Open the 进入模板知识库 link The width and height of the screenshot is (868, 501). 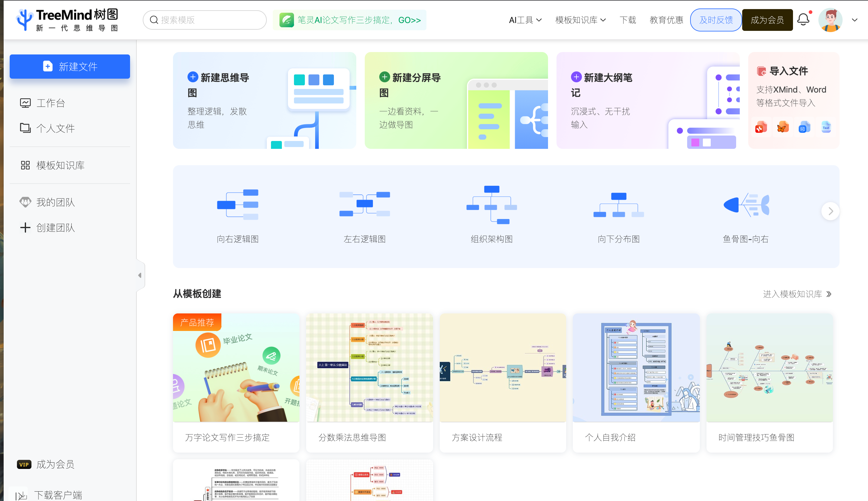796,294
